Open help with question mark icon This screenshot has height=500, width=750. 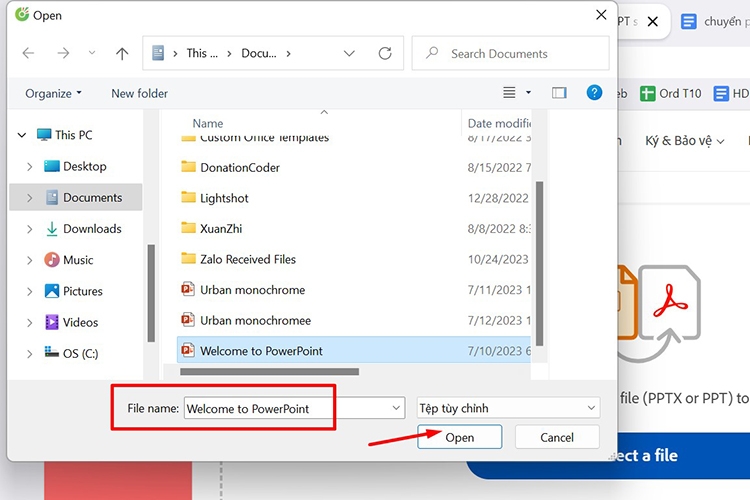594,92
